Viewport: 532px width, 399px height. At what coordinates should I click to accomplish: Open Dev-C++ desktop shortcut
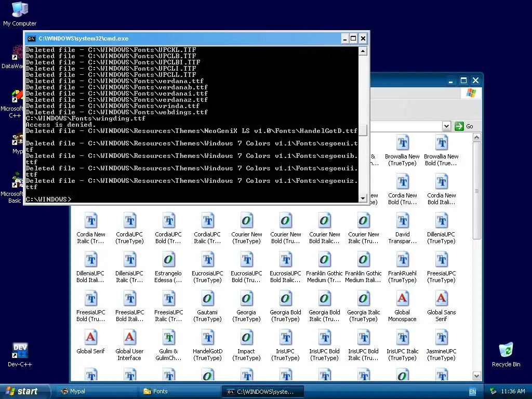20,354
